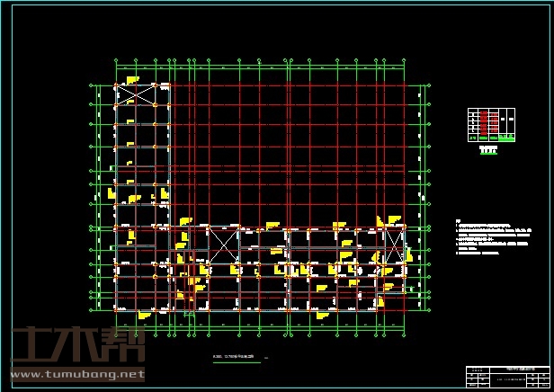Click the green underlined label below the legend table

point(488,151)
